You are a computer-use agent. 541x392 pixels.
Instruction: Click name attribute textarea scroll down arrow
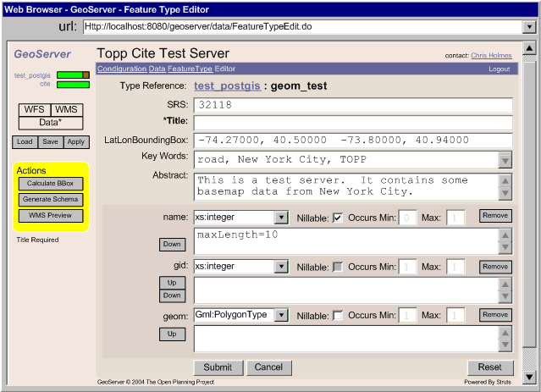[505, 247]
